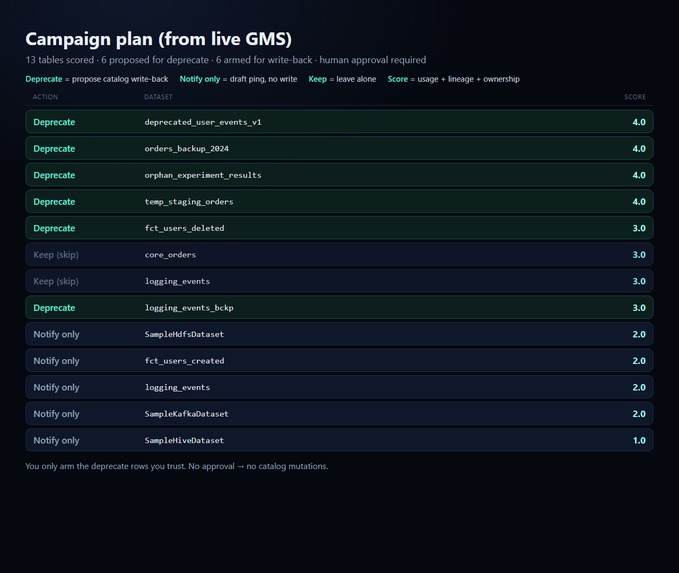Click the 3.0 score for logging_events_bckp
The width and height of the screenshot is (679, 573).
point(639,308)
